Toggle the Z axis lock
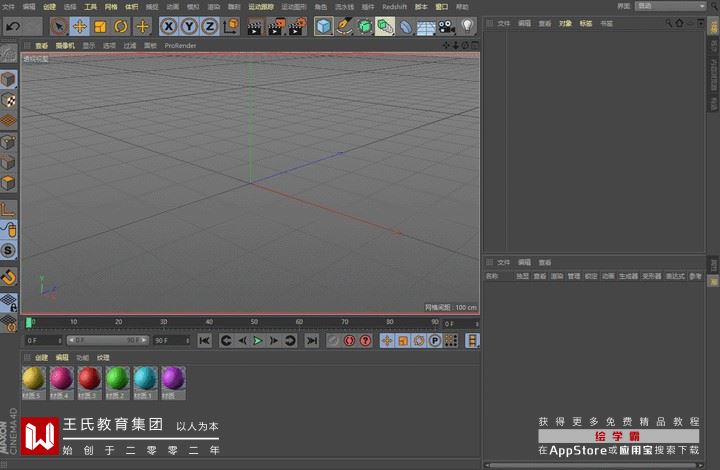Image resolution: width=720 pixels, height=470 pixels. [209, 26]
